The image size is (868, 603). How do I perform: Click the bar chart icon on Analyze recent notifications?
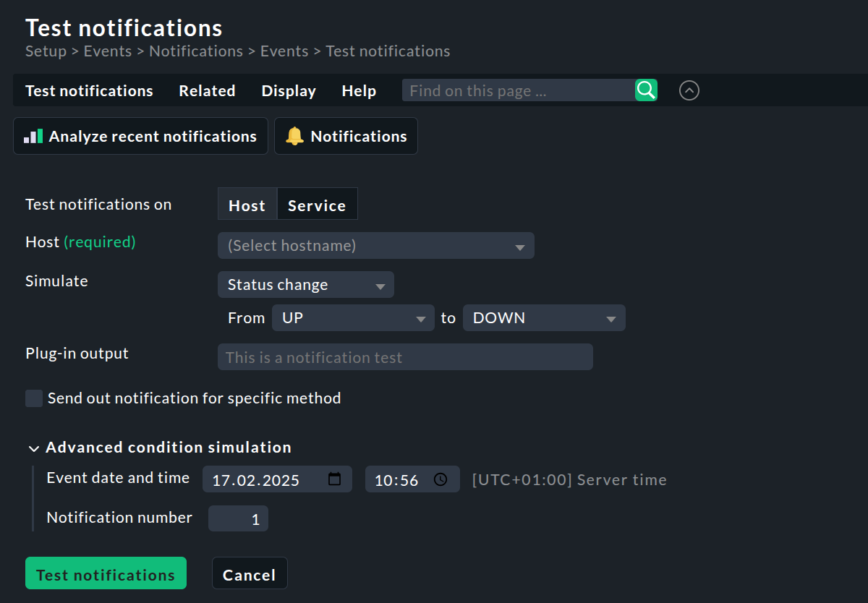(33, 136)
